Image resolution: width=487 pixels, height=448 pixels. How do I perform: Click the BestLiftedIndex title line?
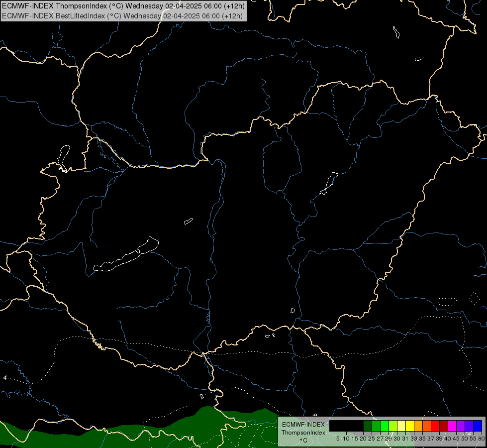(122, 16)
